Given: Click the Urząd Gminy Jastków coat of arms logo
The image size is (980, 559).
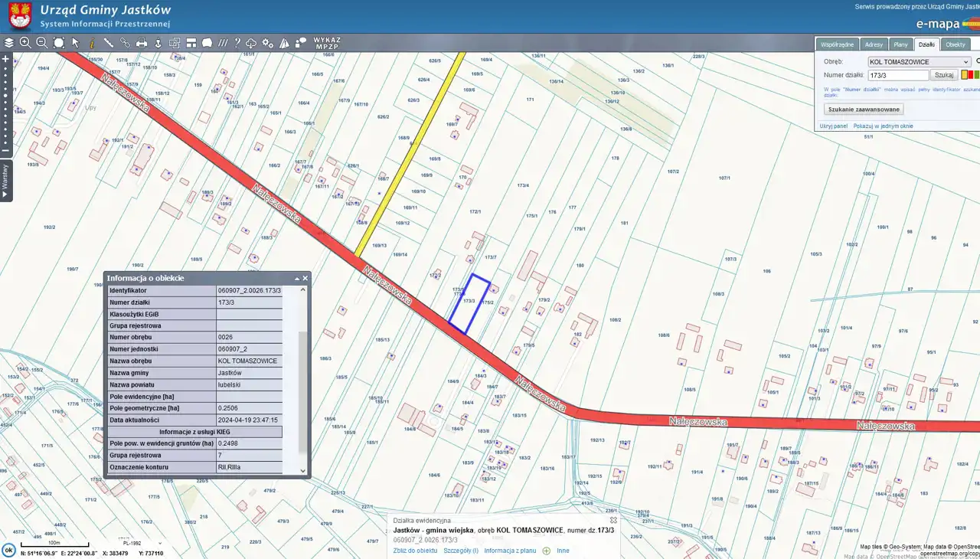Looking at the screenshot, I should [19, 15].
